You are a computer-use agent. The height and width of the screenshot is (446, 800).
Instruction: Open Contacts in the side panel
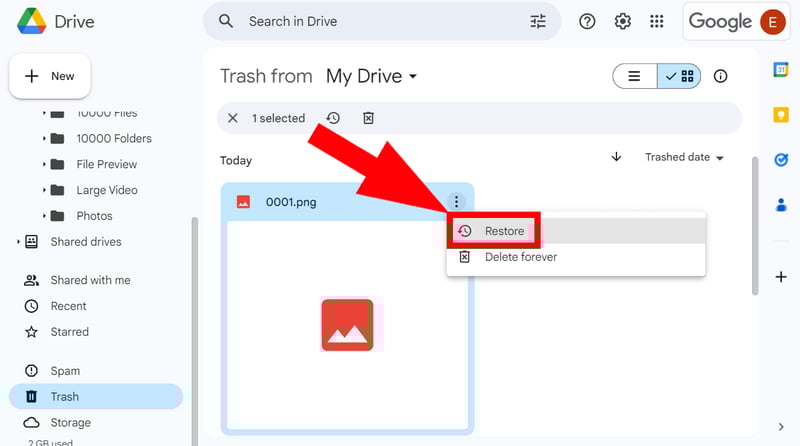click(781, 205)
